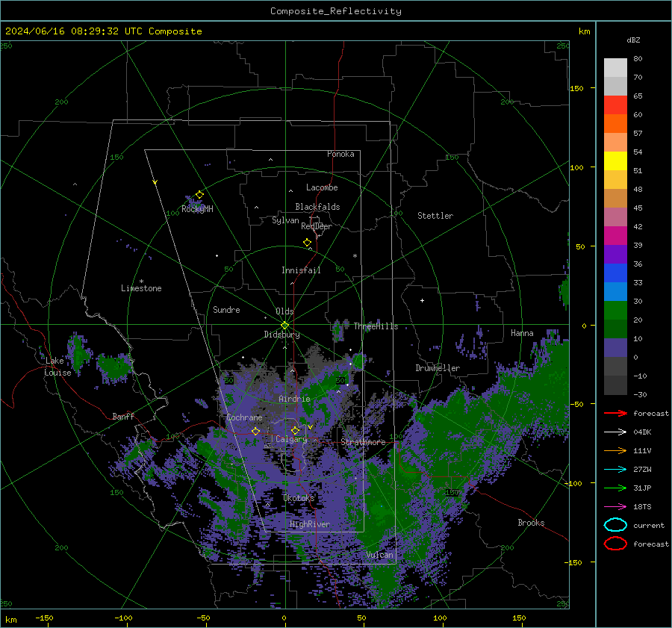Click the Cochrane city label
672x628 pixels.
244,417
